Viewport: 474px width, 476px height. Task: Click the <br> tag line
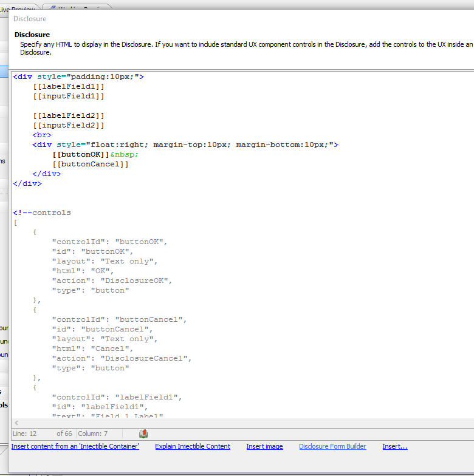pos(42,135)
